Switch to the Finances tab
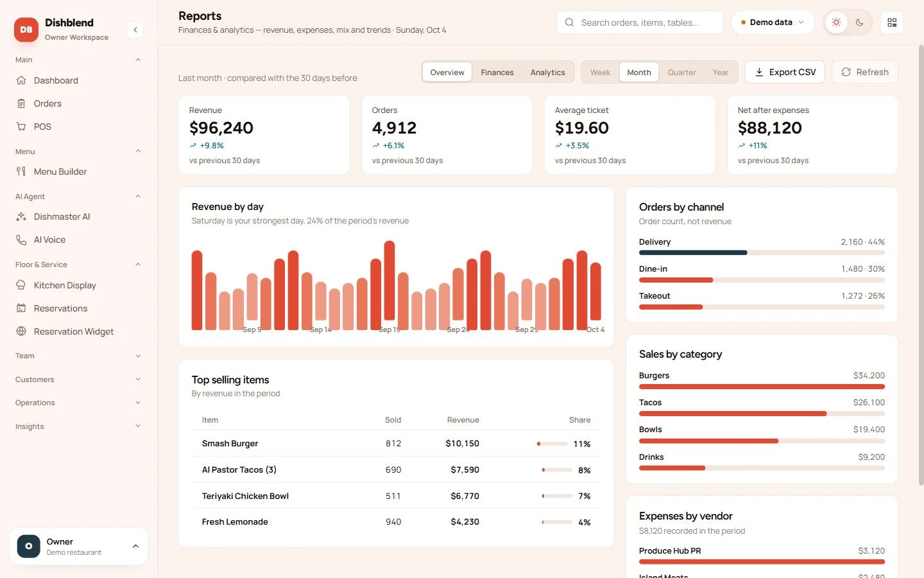Screen dimensions: 924x578 click(497, 73)
